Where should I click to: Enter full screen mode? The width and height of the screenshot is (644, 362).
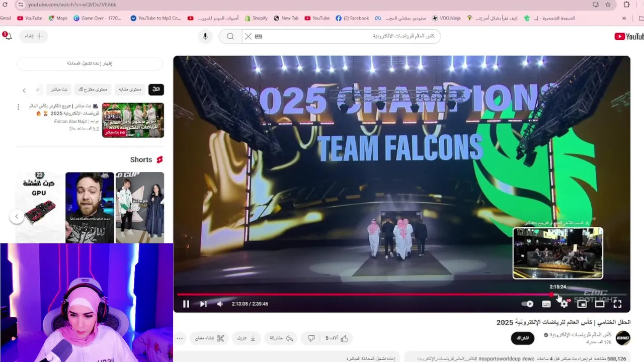[617, 304]
